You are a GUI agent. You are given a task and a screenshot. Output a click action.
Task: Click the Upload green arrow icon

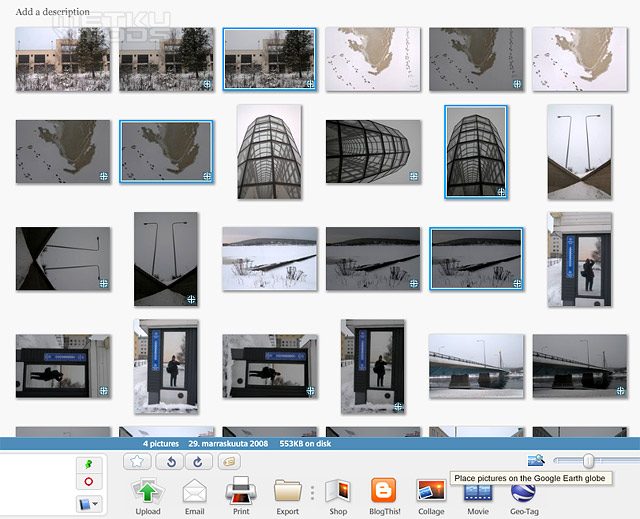click(x=147, y=491)
